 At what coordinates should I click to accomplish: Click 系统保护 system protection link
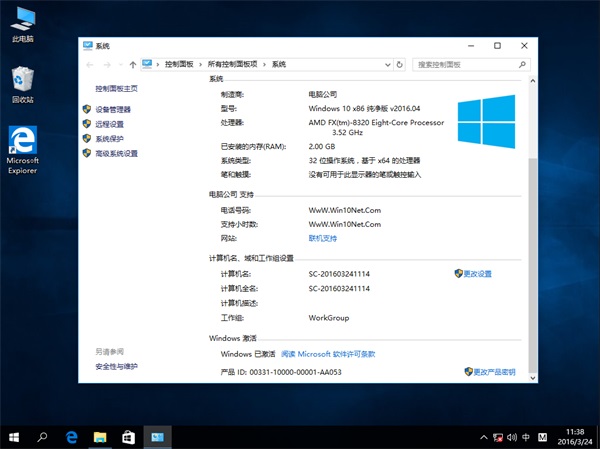click(x=109, y=139)
